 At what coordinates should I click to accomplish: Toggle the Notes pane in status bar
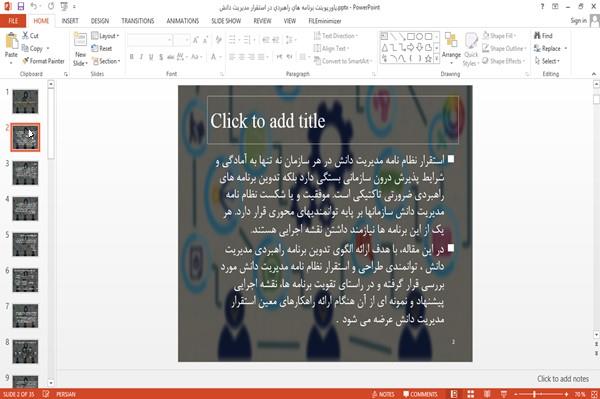tap(383, 394)
